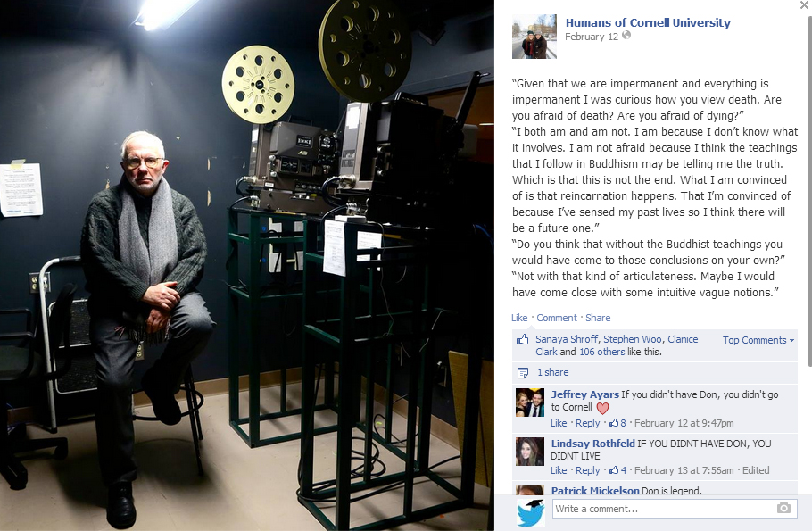This screenshot has width=812, height=531.
Task: Click the globe privacy icon next to February 12
Action: [x=626, y=35]
